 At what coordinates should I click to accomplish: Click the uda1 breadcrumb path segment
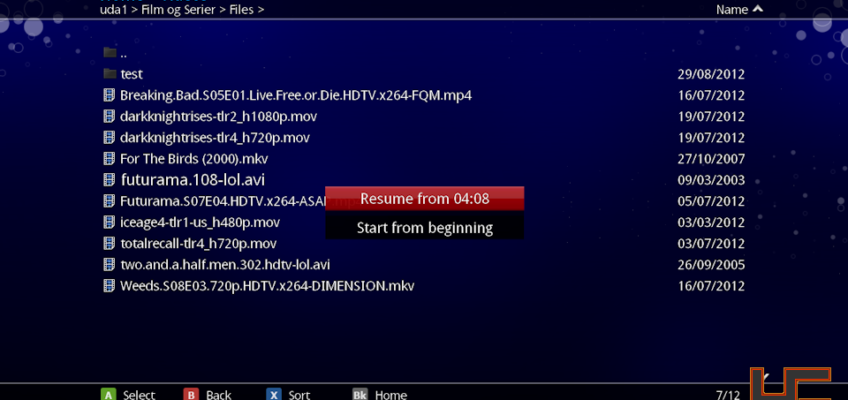pos(112,9)
